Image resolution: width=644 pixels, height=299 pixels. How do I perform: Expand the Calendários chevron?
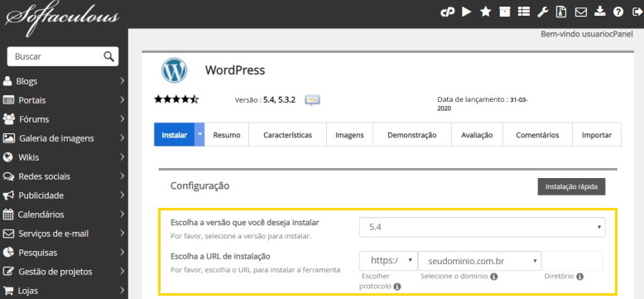122,215
